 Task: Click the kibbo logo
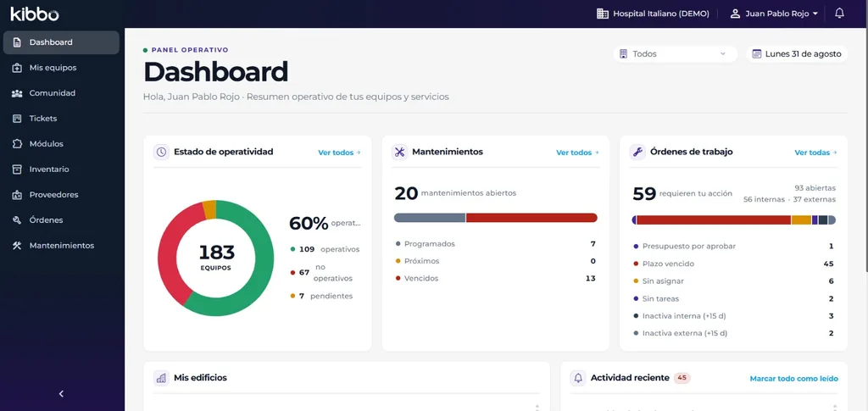pyautogui.click(x=34, y=14)
